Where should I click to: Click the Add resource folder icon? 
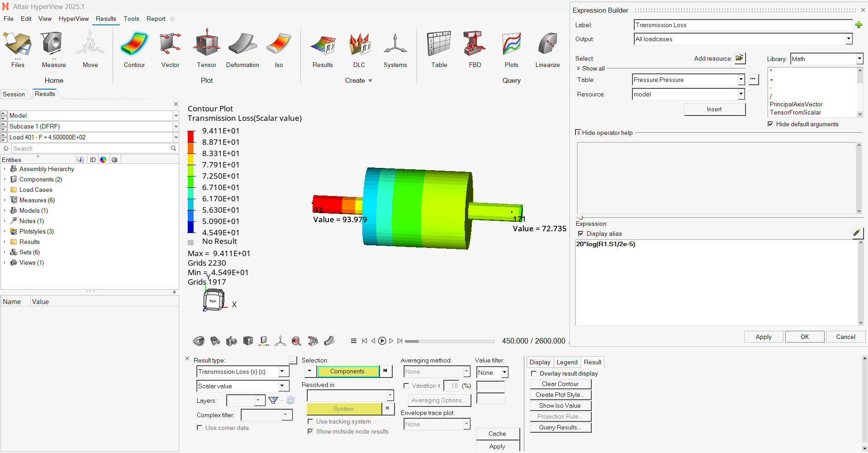click(x=740, y=58)
